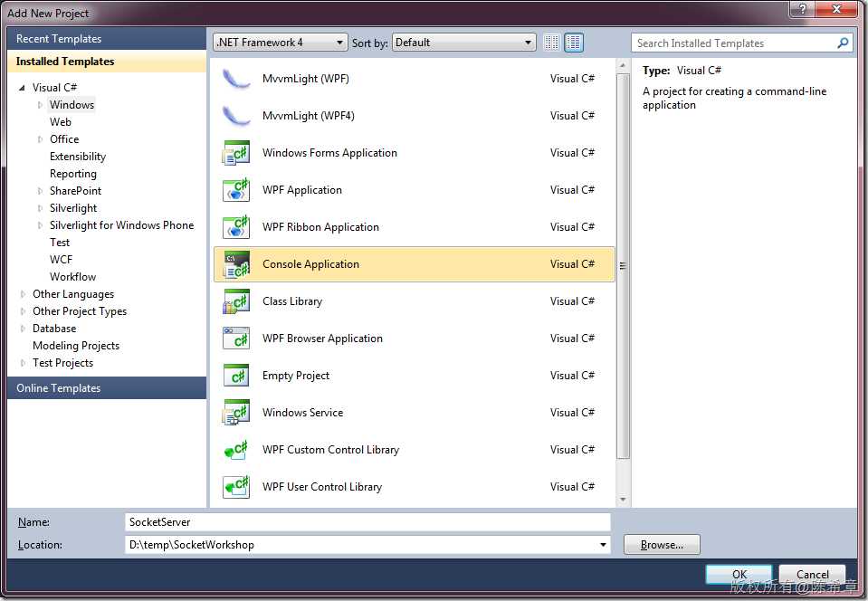This screenshot has width=868, height=601.
Task: Click the Name input field
Action: click(x=367, y=522)
